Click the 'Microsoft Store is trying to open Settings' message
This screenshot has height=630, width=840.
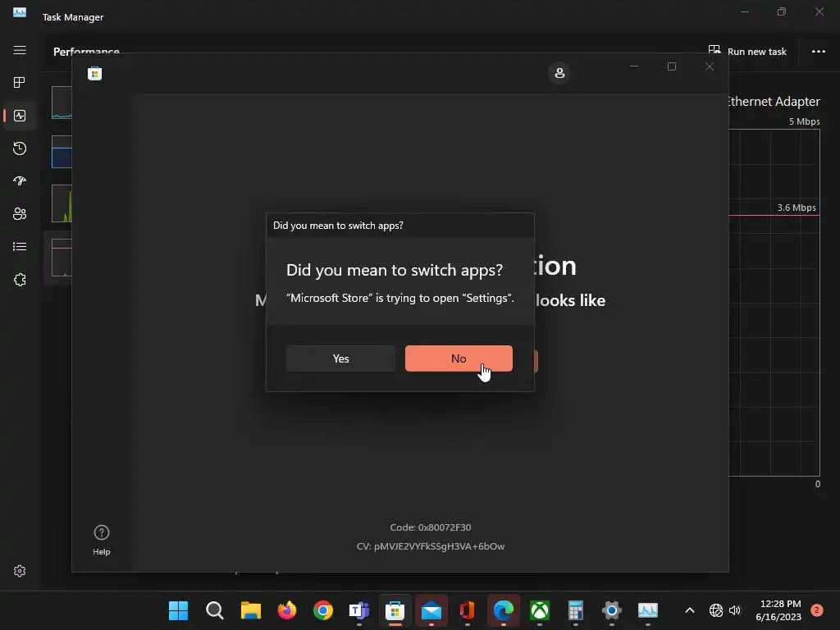pyautogui.click(x=400, y=298)
